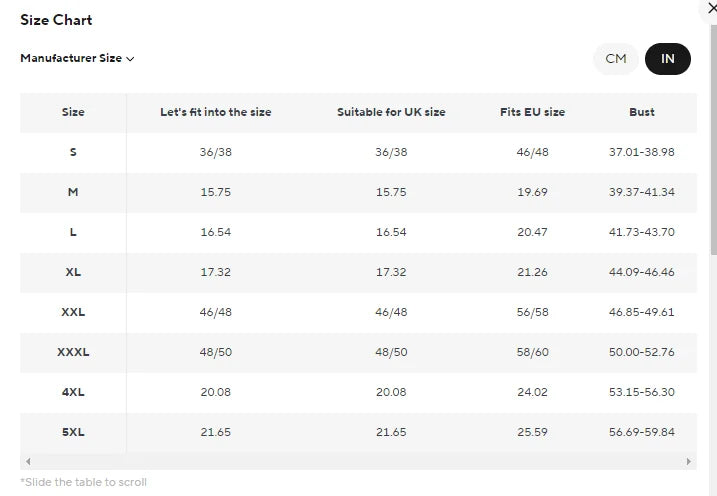The image size is (717, 496).
Task: Click the chevron next to Manufacturer Size
Action: (130, 59)
